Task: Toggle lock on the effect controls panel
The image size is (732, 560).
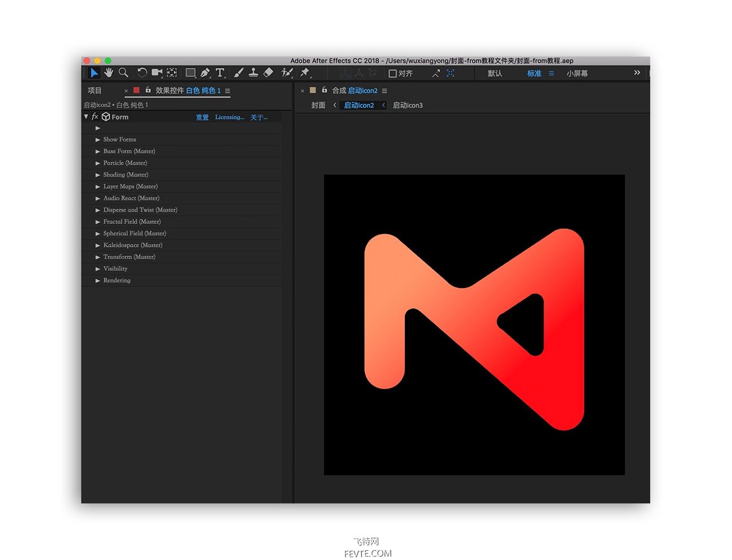Action: click(148, 90)
